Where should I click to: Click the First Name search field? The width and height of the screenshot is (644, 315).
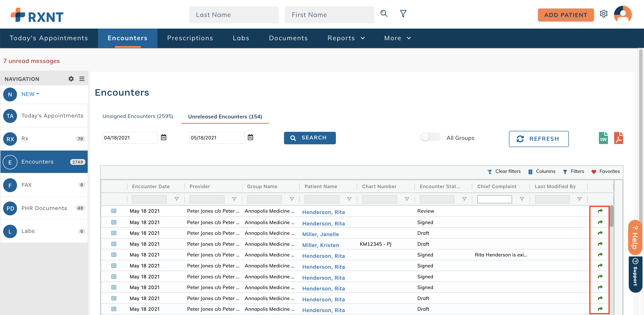[x=329, y=15]
